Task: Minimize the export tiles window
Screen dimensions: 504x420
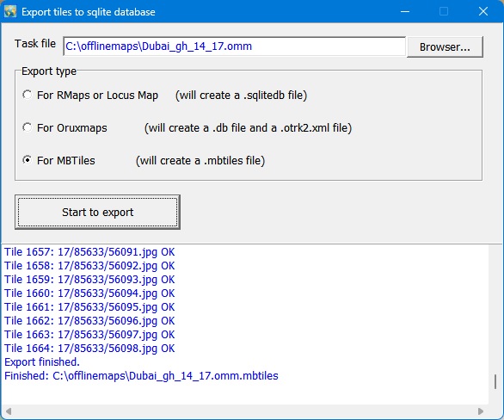Action: (x=405, y=11)
